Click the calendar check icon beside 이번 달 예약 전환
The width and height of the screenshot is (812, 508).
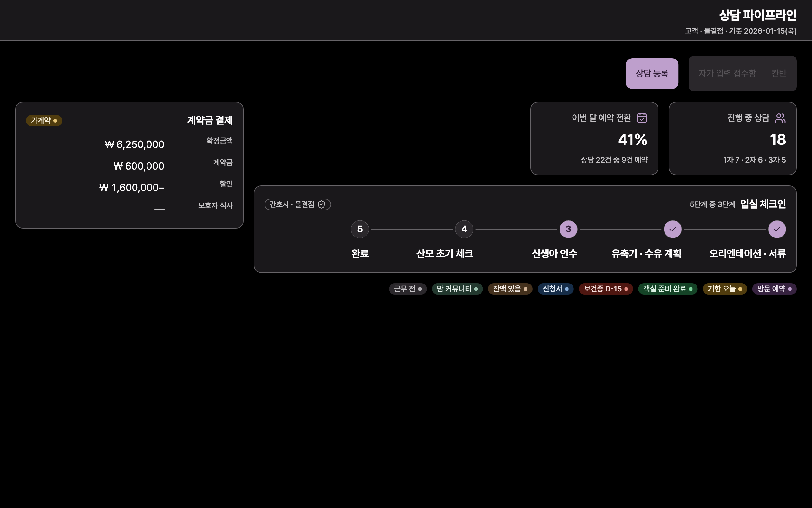click(642, 118)
